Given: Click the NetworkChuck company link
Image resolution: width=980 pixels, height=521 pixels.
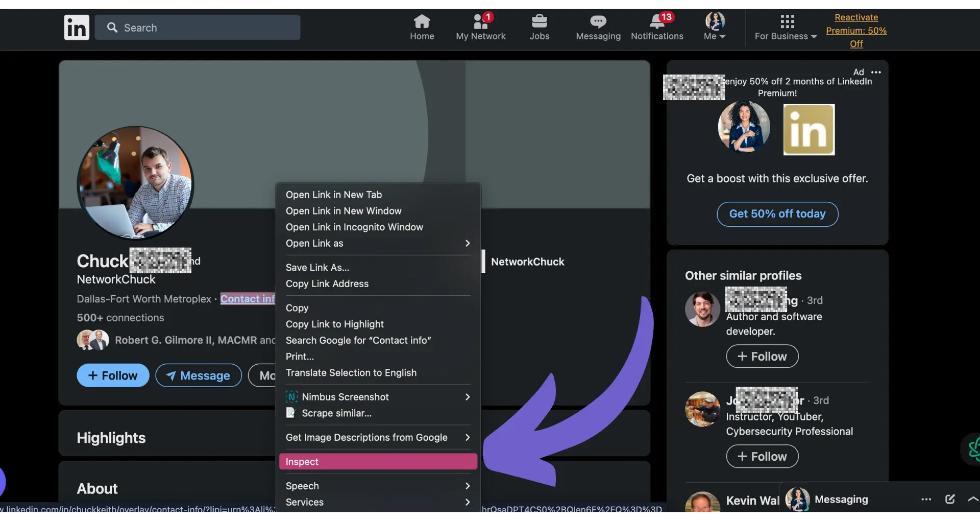Looking at the screenshot, I should (x=527, y=262).
